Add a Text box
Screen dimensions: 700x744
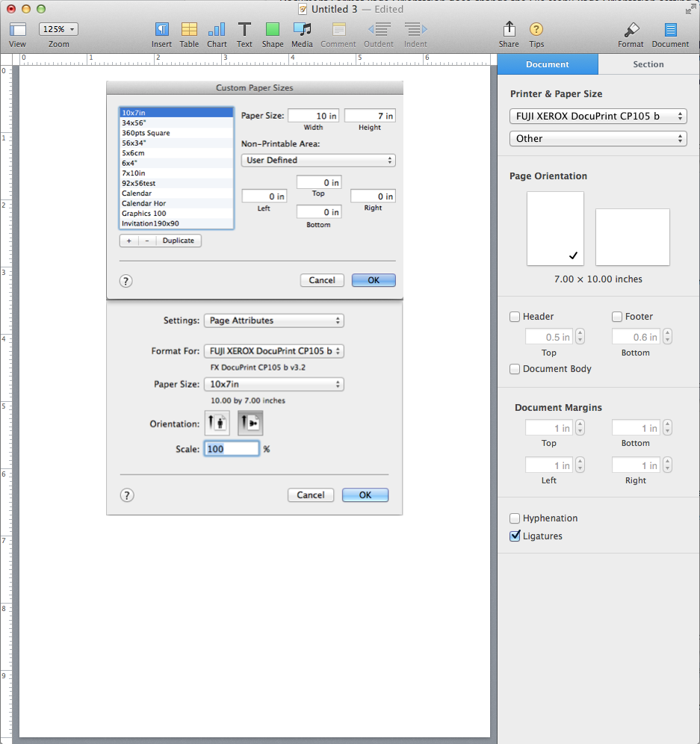click(x=244, y=29)
